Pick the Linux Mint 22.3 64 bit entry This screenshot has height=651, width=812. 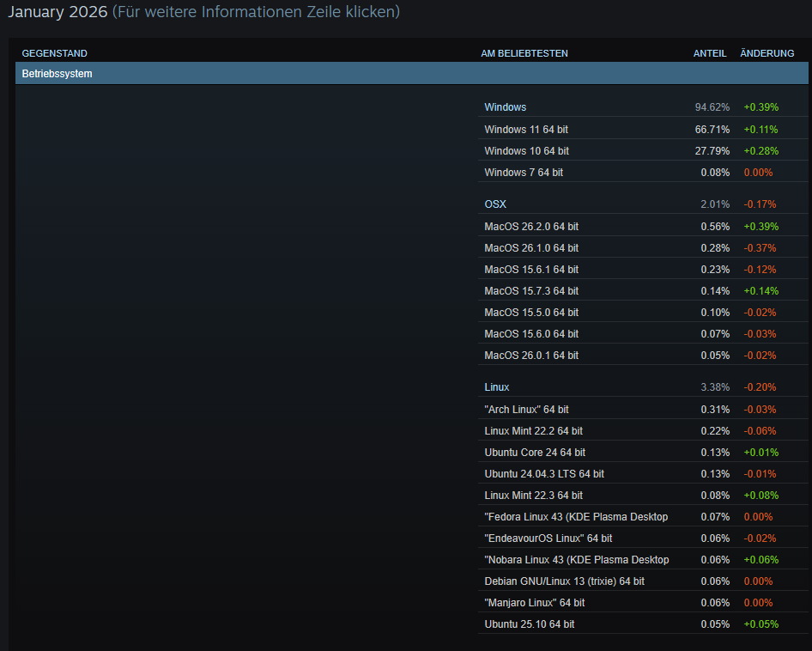coord(643,496)
